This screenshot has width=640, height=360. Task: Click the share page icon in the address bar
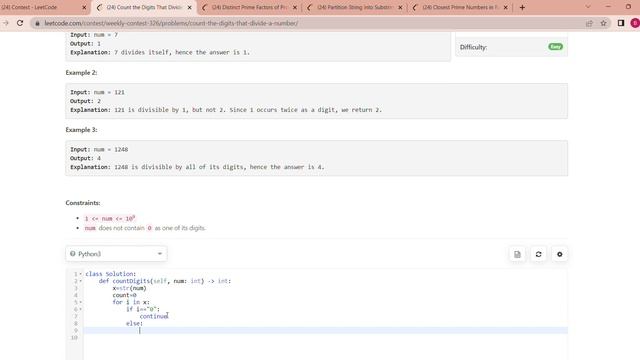tap(589, 23)
